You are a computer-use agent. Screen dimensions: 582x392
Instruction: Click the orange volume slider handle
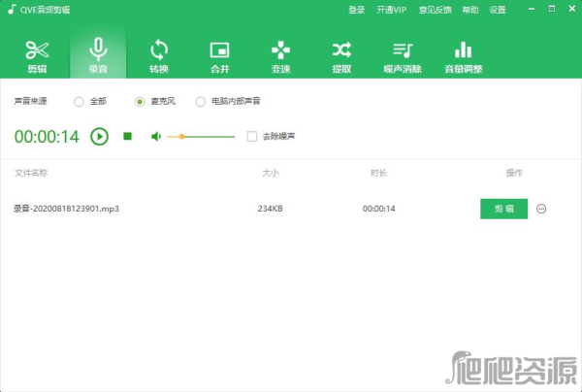pyautogui.click(x=182, y=137)
